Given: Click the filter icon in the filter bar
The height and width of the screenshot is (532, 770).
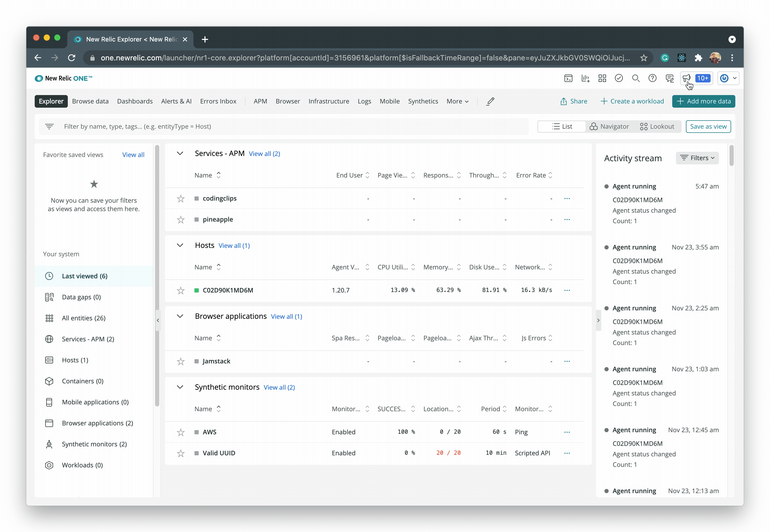Looking at the screenshot, I should (x=49, y=126).
